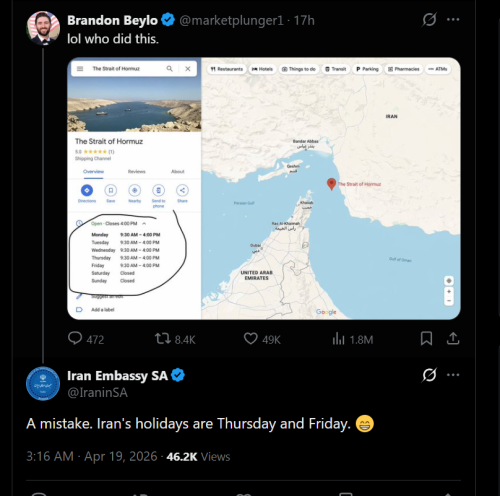
Task: Bookmark Brandon Beylo's tweet
Action: click(x=426, y=339)
